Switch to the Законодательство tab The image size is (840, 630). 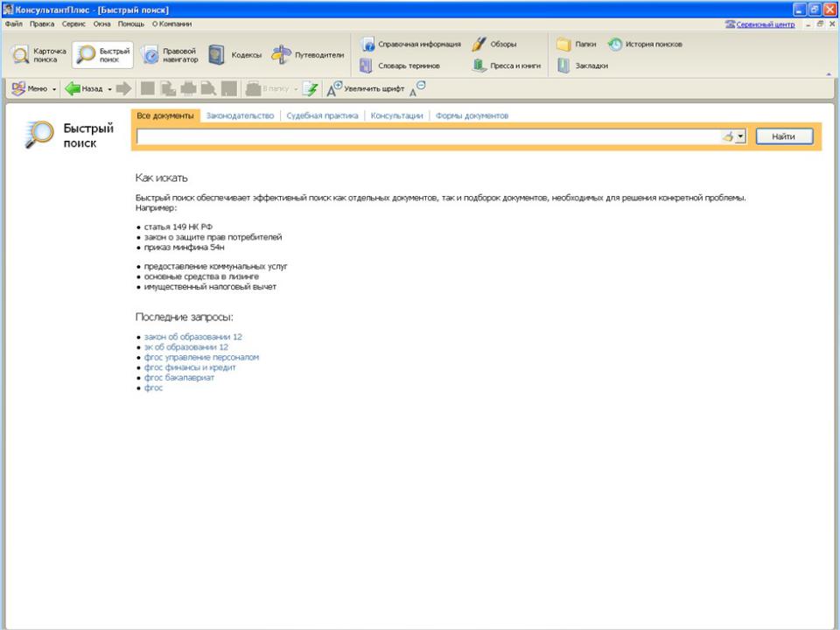pos(240,115)
